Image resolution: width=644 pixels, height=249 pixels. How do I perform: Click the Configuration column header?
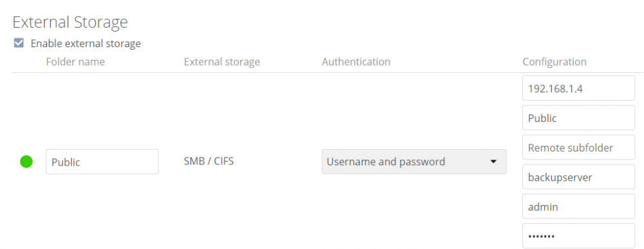click(554, 62)
